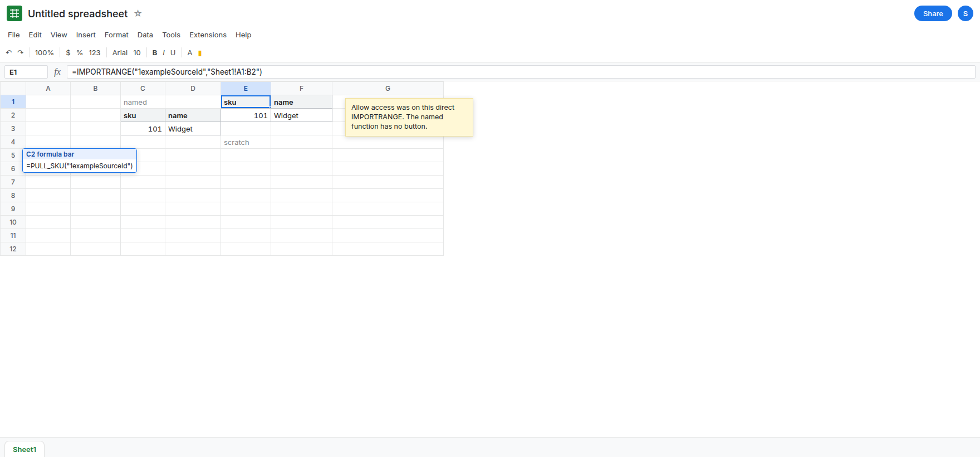Select row 7 header
The image size is (980, 457).
(x=13, y=182)
